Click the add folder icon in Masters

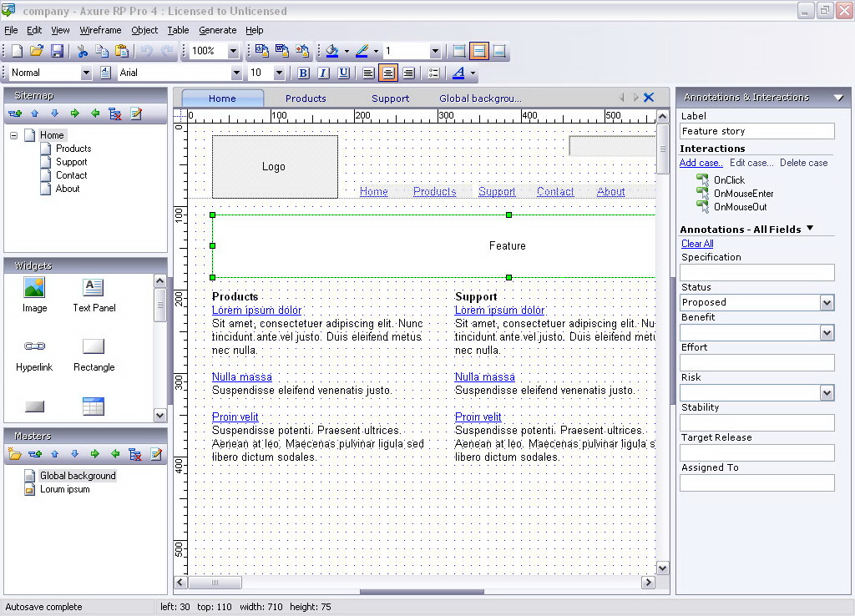[x=15, y=454]
